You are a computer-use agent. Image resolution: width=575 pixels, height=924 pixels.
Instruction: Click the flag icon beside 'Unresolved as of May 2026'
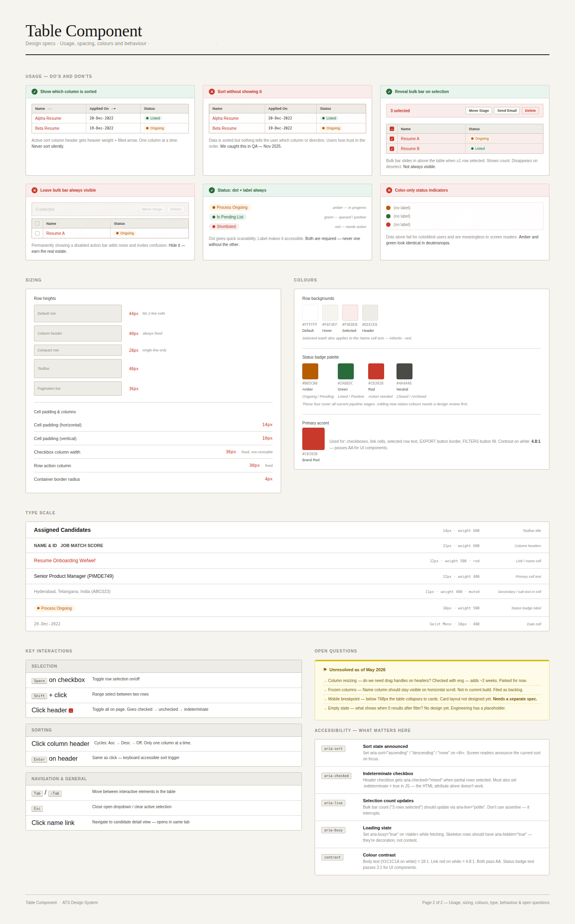(325, 670)
